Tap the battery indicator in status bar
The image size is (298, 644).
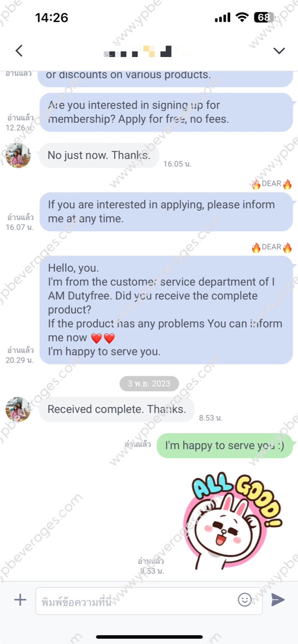[264, 17]
